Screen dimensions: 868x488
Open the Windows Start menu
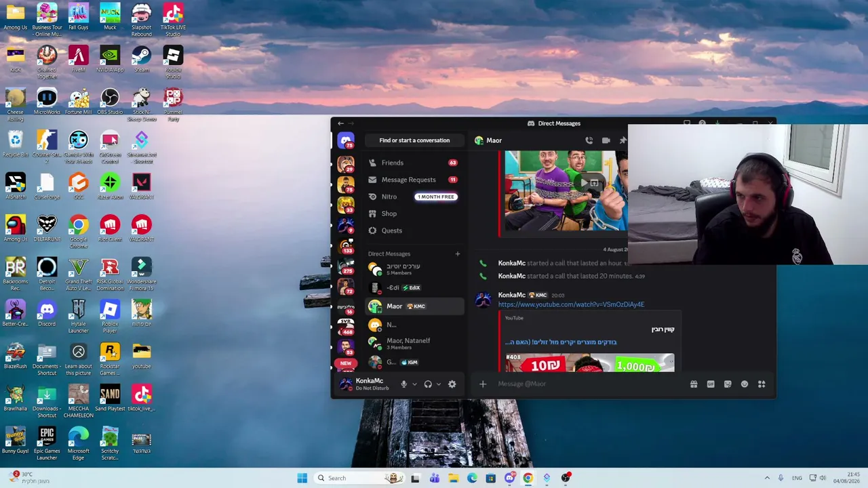pos(302,478)
